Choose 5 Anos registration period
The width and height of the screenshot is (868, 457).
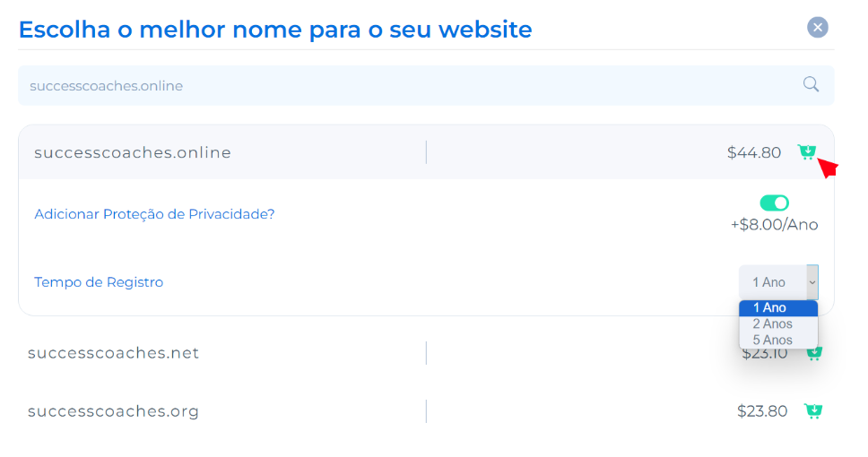[x=778, y=340]
